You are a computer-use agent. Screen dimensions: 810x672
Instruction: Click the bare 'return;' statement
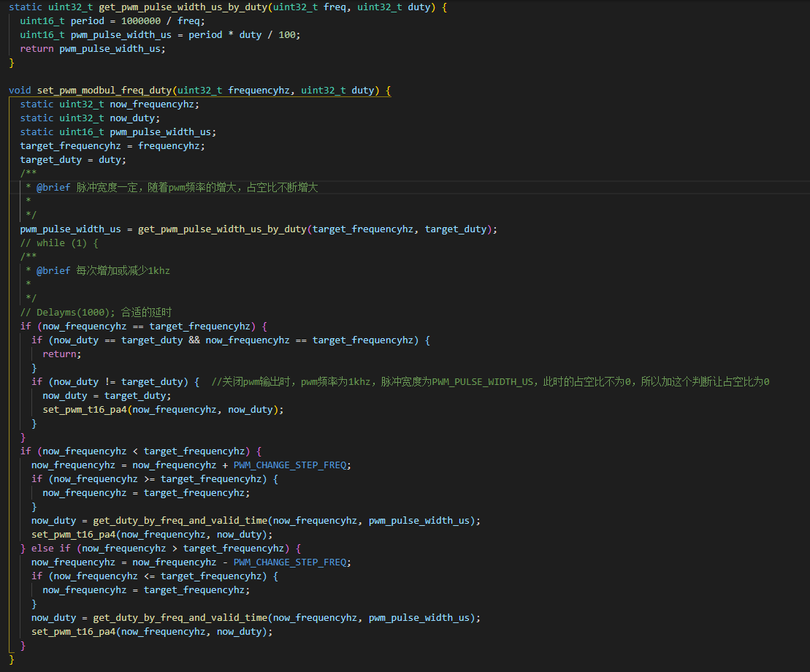coord(61,354)
